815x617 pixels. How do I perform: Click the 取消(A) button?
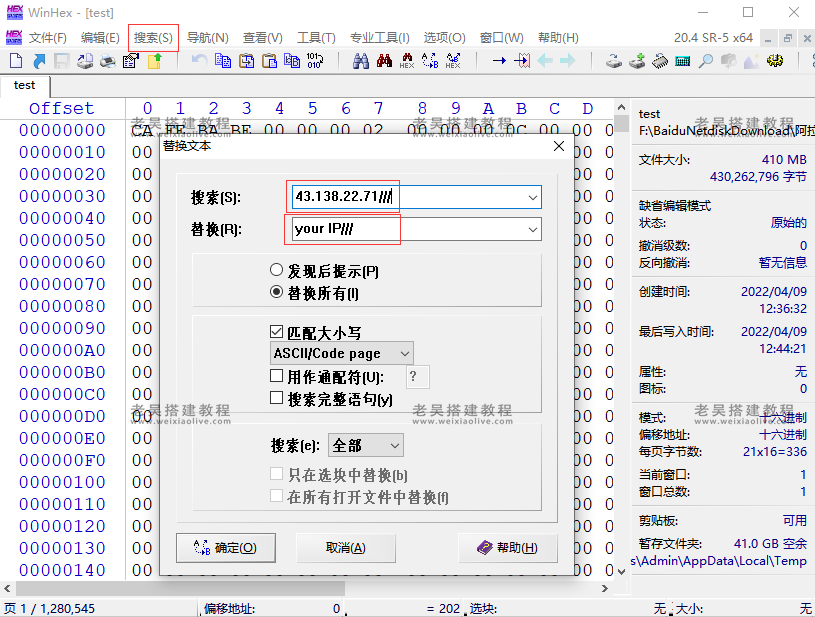[346, 548]
